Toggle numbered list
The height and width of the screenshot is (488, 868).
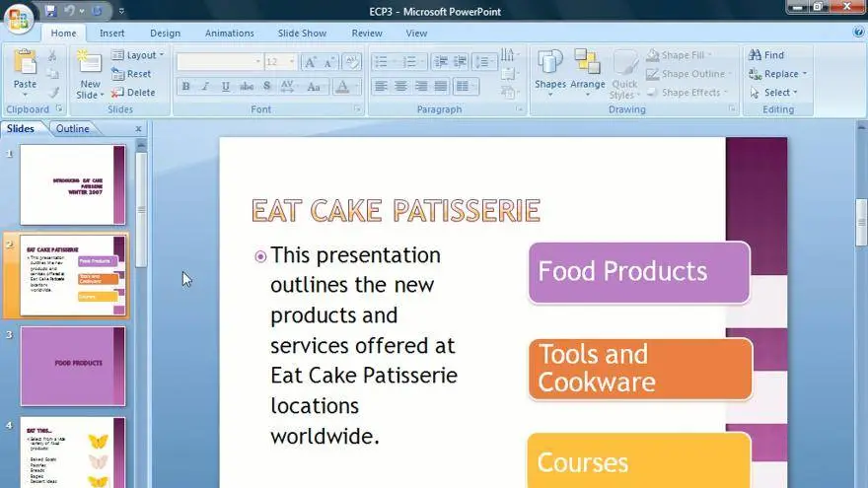[409, 61]
